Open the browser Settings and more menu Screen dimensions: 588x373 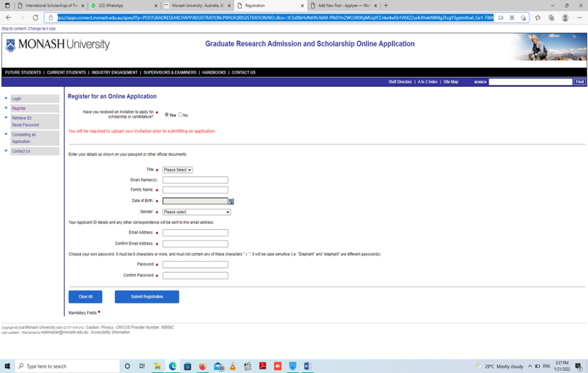pos(579,18)
